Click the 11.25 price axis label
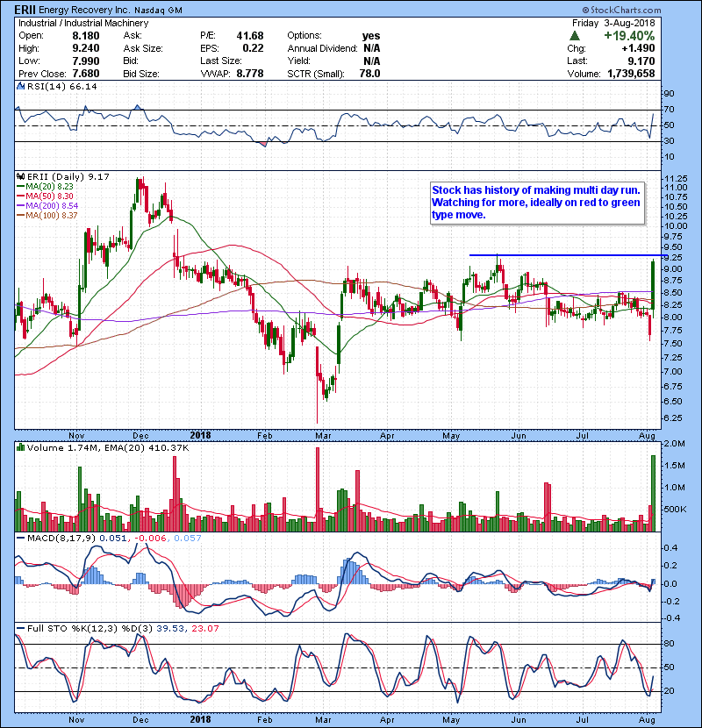 click(676, 179)
